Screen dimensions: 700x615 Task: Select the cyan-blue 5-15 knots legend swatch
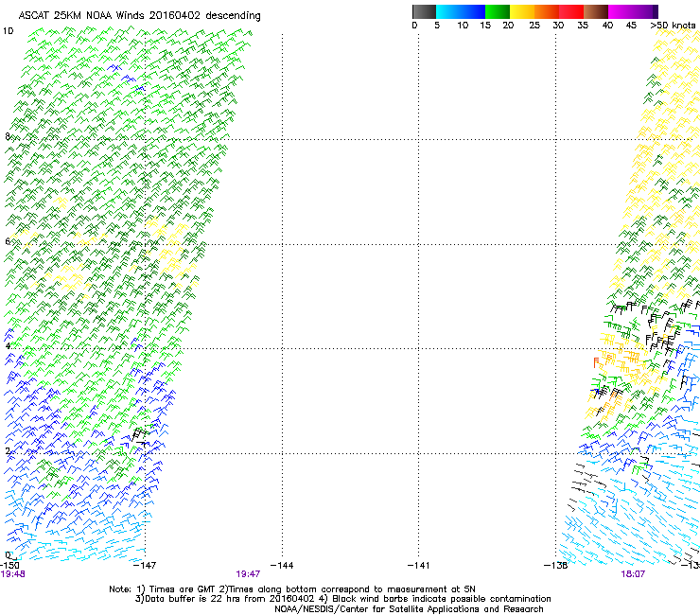tap(461, 11)
